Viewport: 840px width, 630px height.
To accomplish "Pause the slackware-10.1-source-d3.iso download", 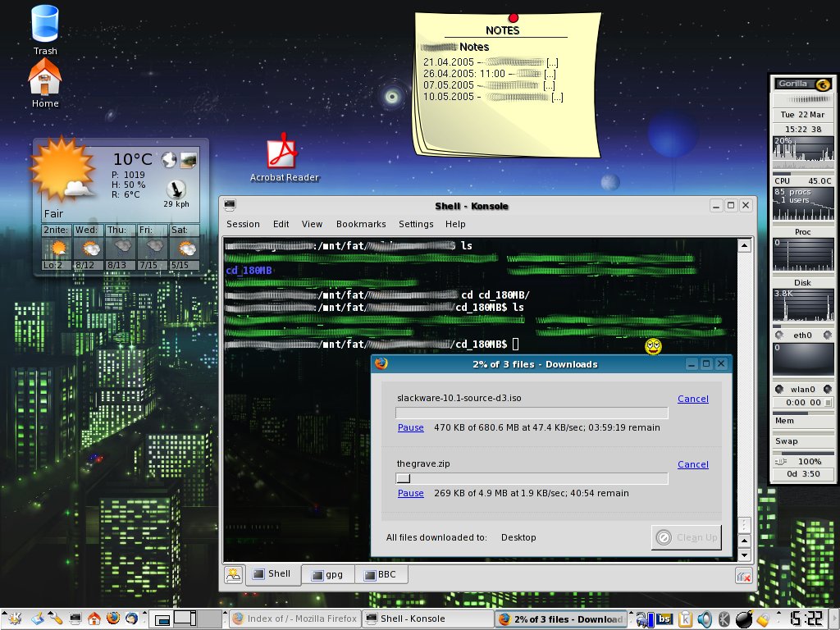I will click(x=410, y=427).
